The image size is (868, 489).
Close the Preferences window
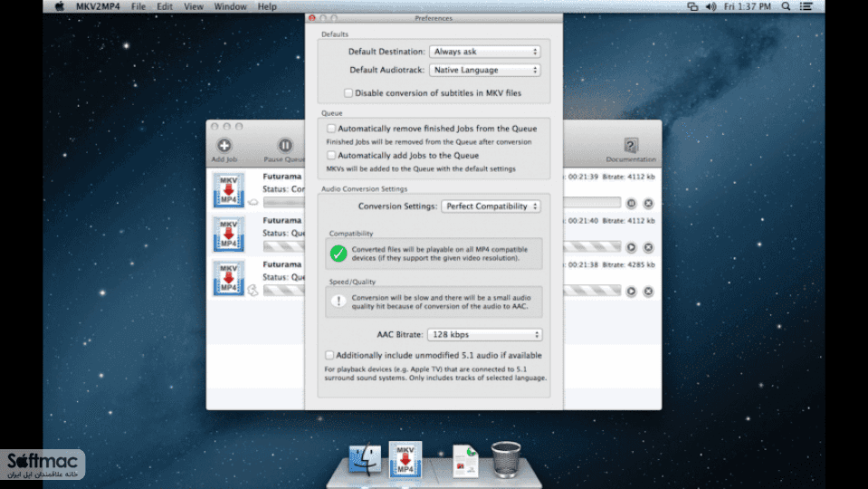pos(312,18)
